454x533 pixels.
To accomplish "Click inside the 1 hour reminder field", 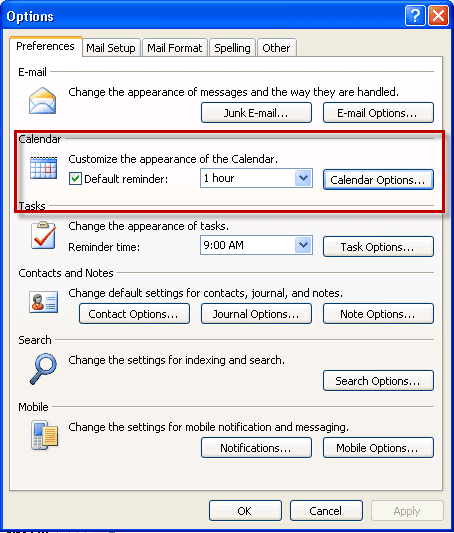I will [248, 178].
